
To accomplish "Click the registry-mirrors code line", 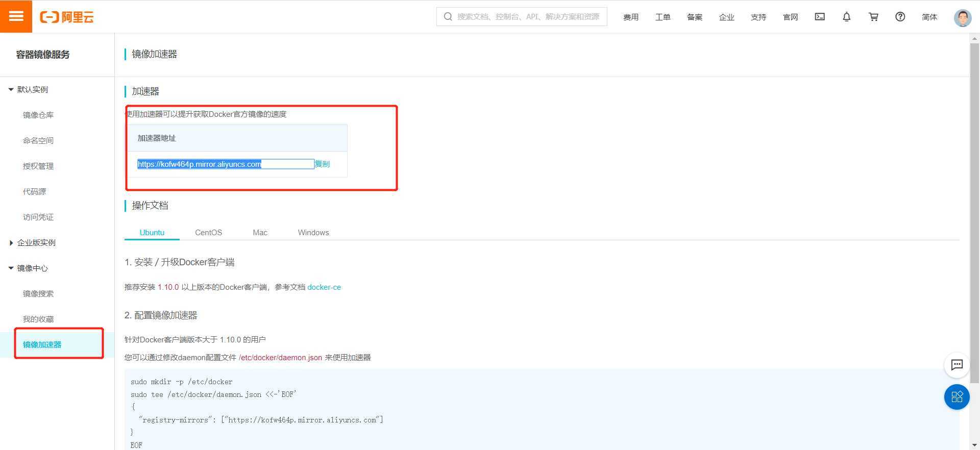I will (261, 420).
